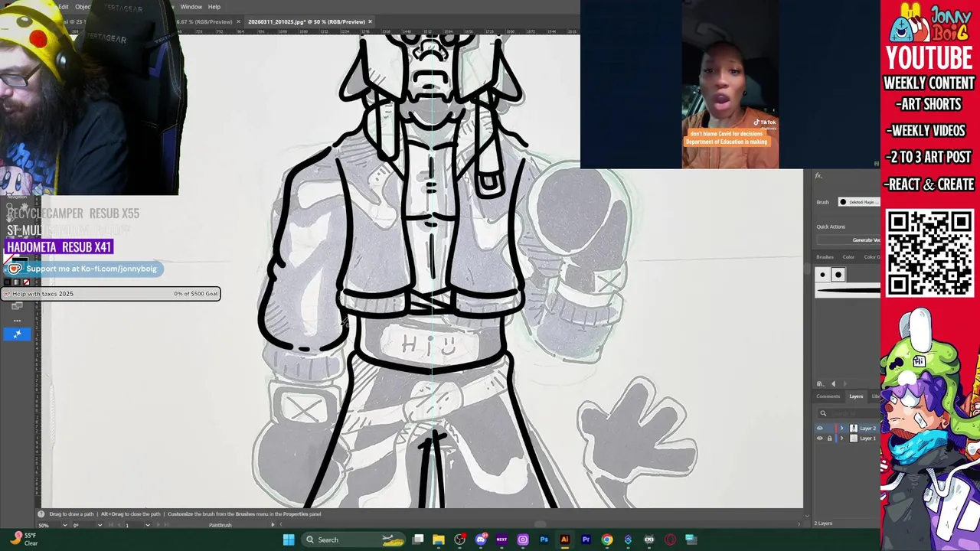
Task: Select Layer 2 row
Action: pos(848,429)
